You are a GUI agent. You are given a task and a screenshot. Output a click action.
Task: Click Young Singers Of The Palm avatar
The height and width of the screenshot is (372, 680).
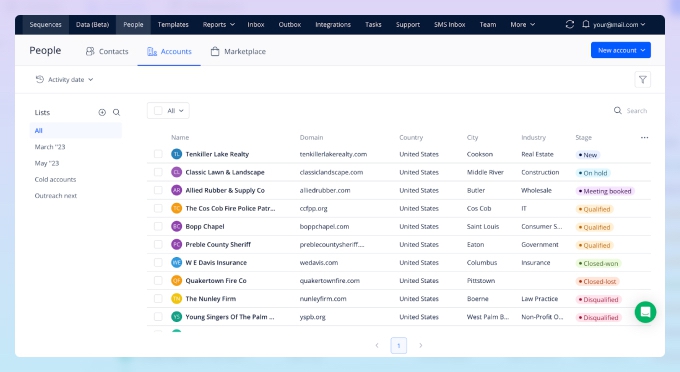pyautogui.click(x=177, y=317)
